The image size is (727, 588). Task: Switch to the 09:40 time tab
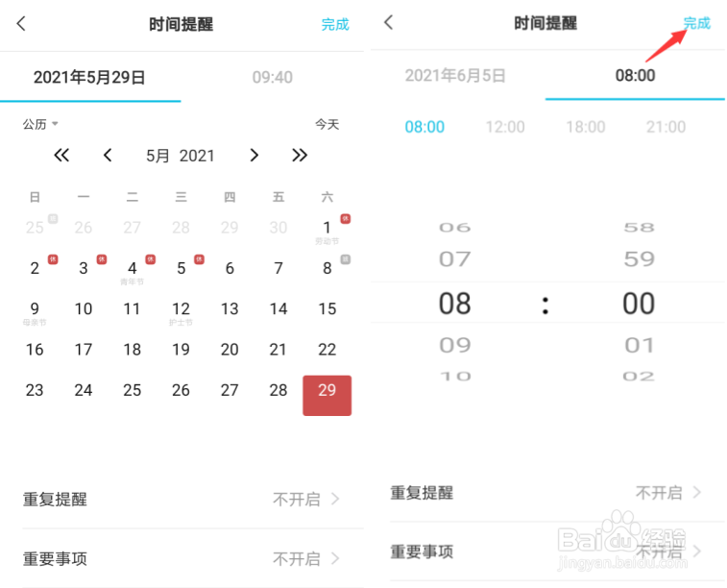tap(272, 78)
